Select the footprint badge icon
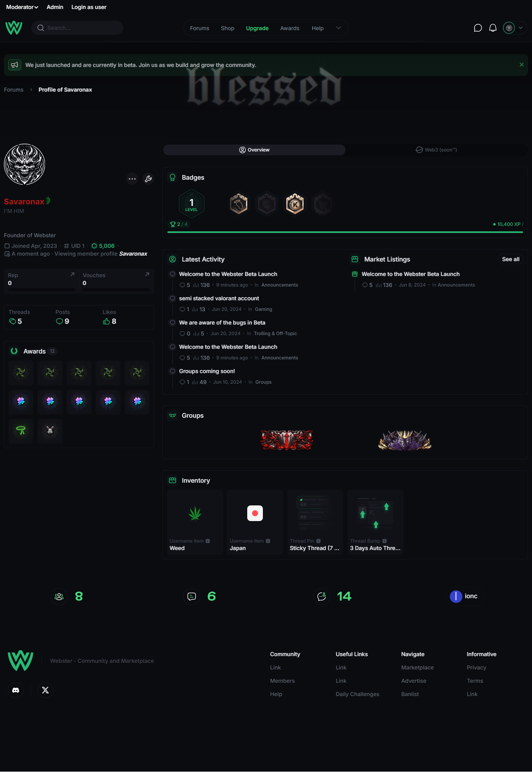Viewport: 532px width, 772px height. (239, 204)
